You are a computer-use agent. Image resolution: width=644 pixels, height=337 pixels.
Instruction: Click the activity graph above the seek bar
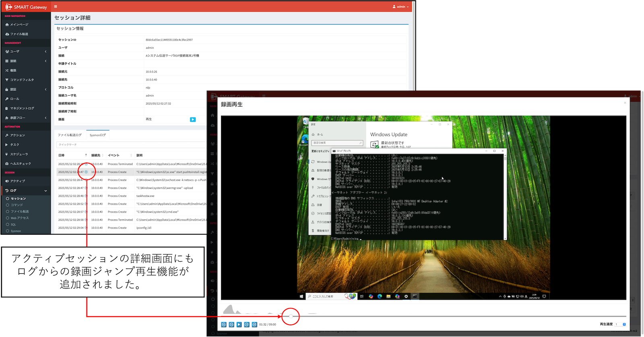pos(270,309)
